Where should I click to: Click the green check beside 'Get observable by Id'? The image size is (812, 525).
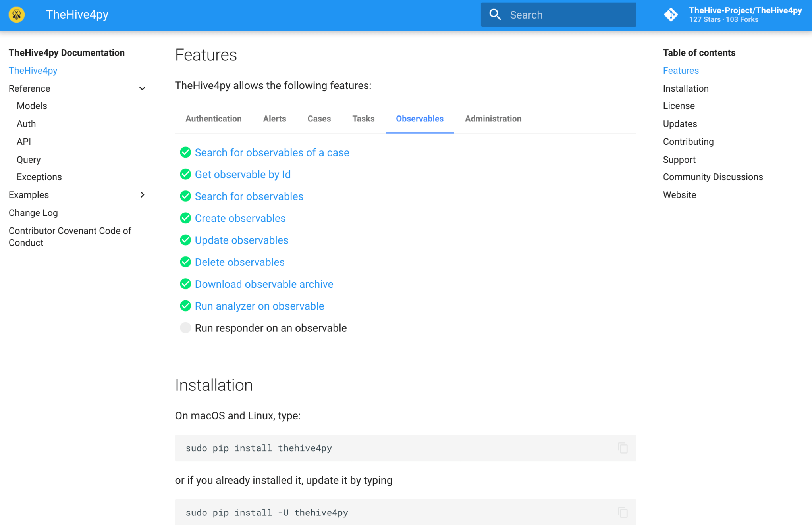(185, 174)
